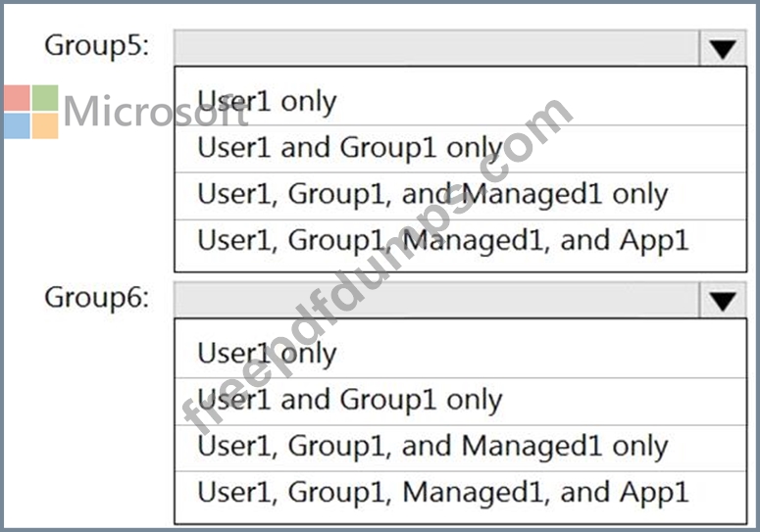Click the green square of Microsoft logo
The width and height of the screenshot is (760, 532).
point(45,98)
